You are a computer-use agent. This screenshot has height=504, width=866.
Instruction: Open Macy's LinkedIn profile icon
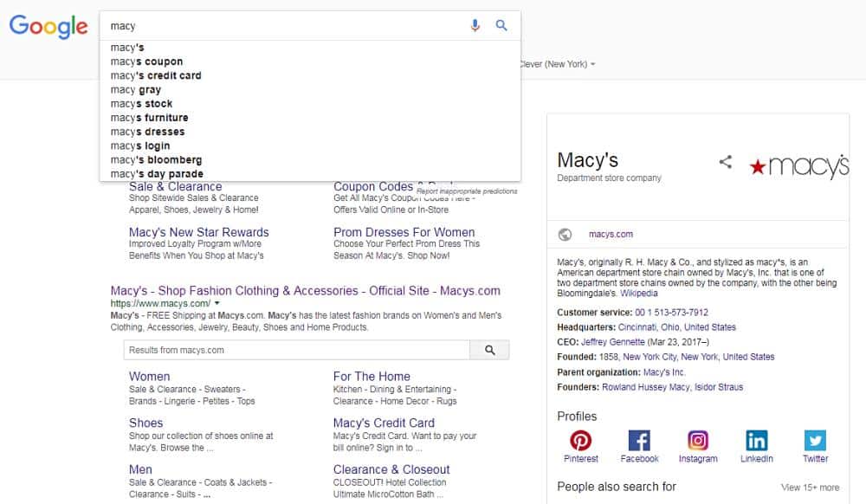click(757, 441)
